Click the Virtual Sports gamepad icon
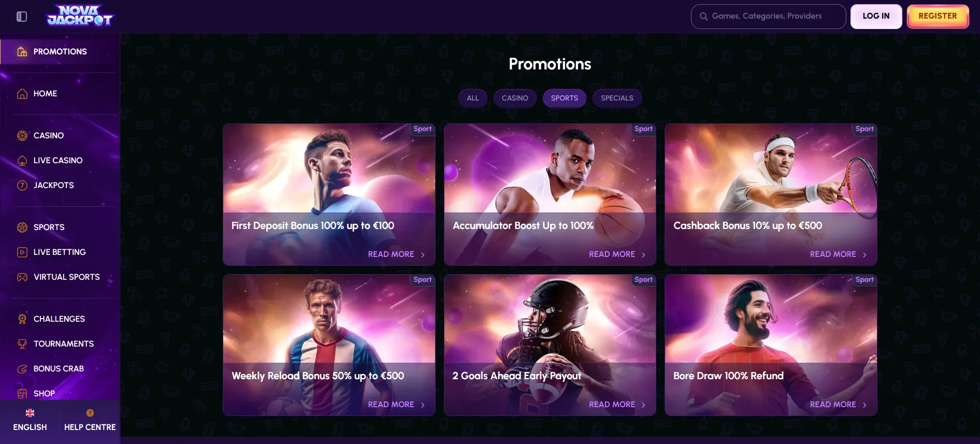 22,277
